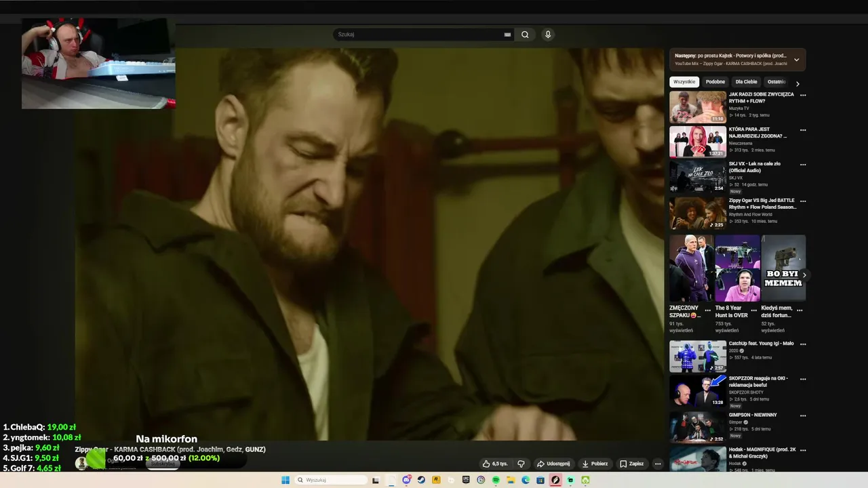Image resolution: width=868 pixels, height=488 pixels.
Task: Click the red highlighted active taskbar app
Action: pos(555,480)
